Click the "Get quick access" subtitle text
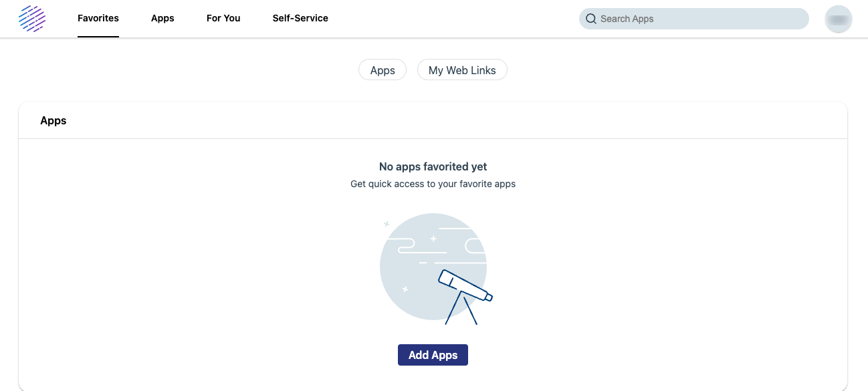 click(433, 184)
